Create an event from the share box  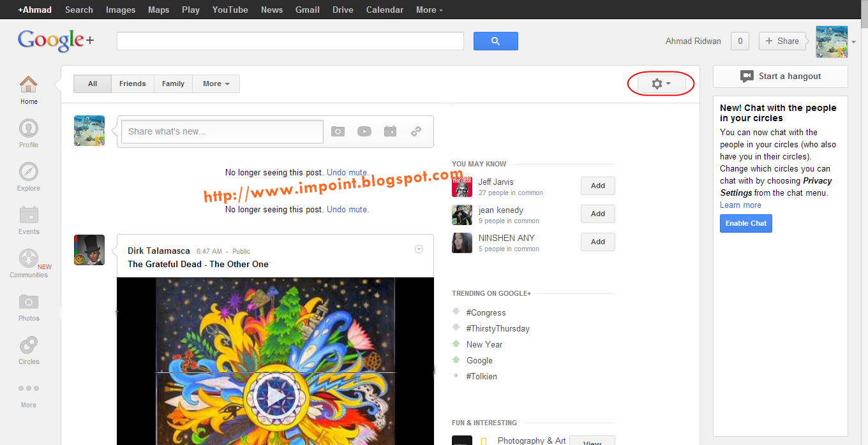point(390,131)
